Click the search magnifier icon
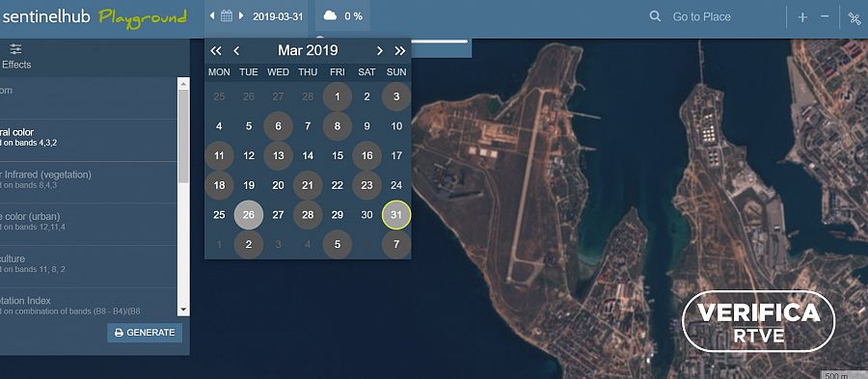The width and height of the screenshot is (868, 379). pos(655,16)
